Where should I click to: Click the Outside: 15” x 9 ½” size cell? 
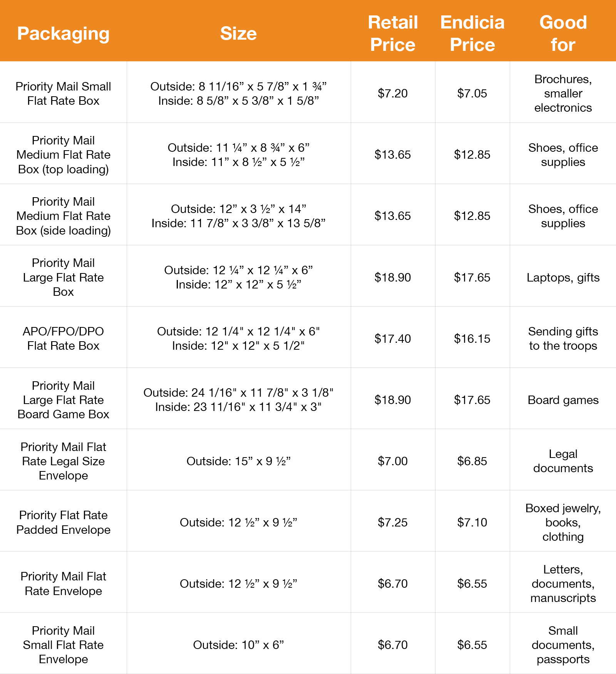pos(238,461)
